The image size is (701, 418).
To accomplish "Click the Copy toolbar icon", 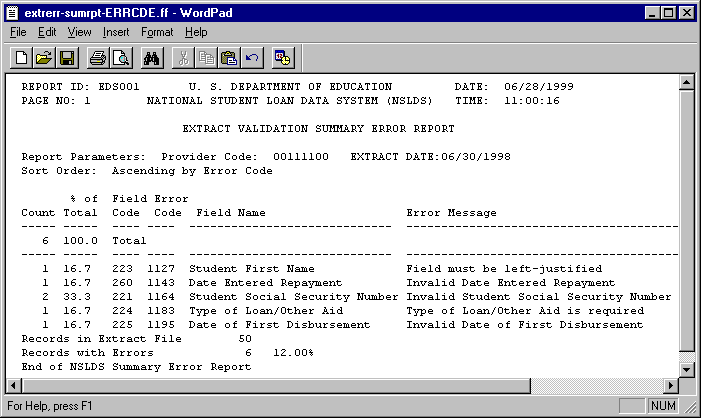I will coord(206,58).
